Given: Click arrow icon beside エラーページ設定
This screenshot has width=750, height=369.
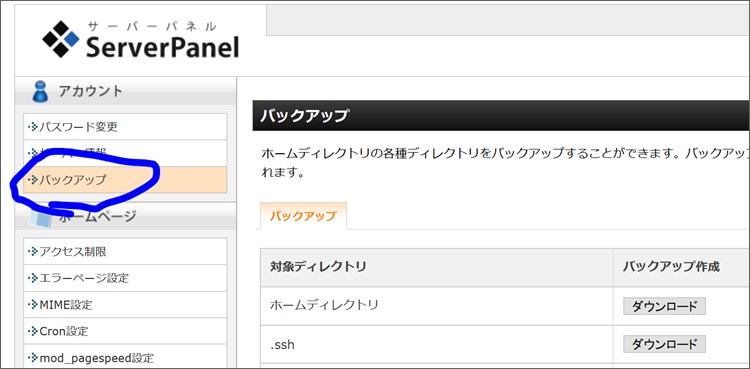Looking at the screenshot, I should (x=33, y=278).
